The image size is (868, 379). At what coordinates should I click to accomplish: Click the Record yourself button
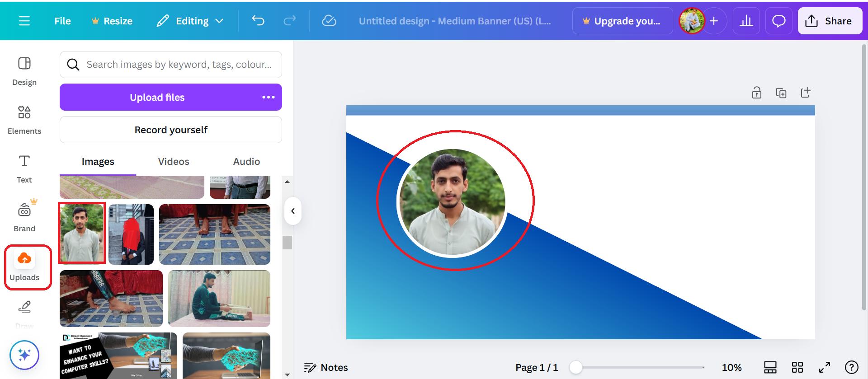click(171, 130)
